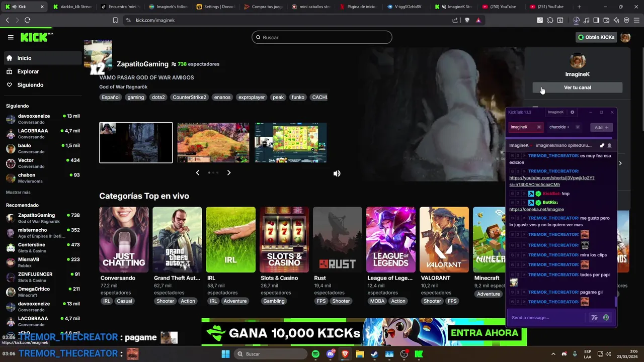The height and width of the screenshot is (362, 644).
Task: Open the Just Chatting category card
Action: click(x=124, y=240)
